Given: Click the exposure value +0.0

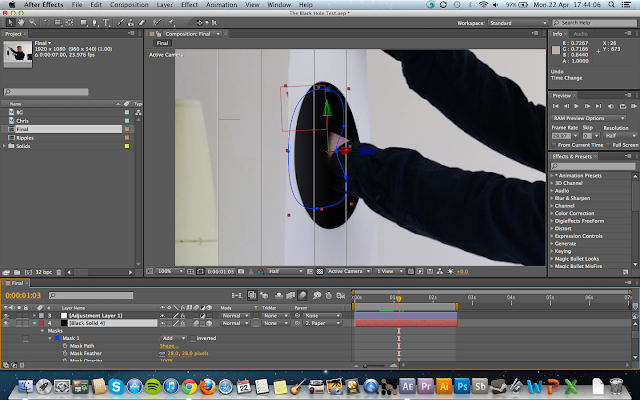Looking at the screenshot, I should pyautogui.click(x=462, y=271).
